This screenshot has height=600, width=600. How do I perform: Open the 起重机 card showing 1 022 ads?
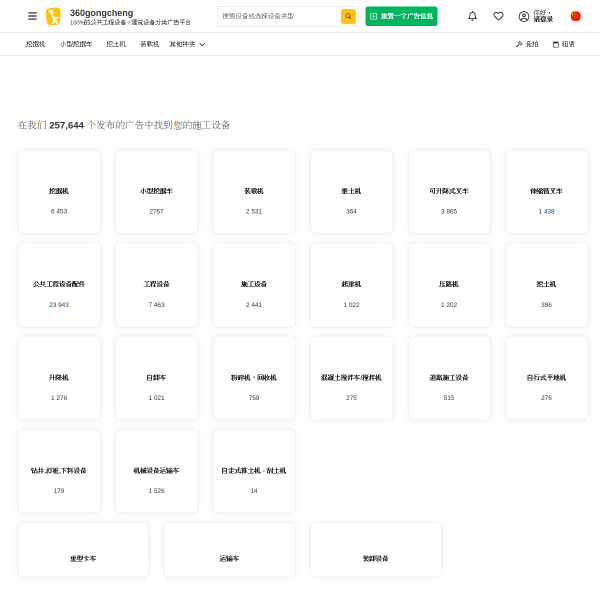click(351, 285)
